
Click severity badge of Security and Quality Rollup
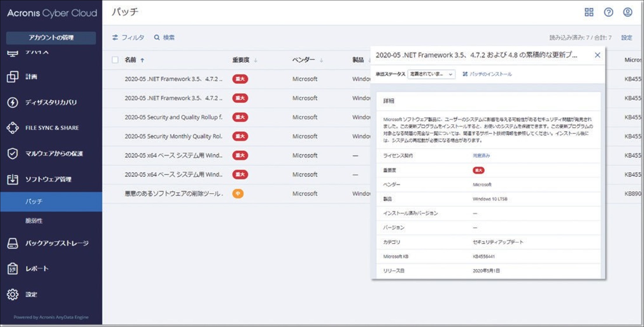240,117
